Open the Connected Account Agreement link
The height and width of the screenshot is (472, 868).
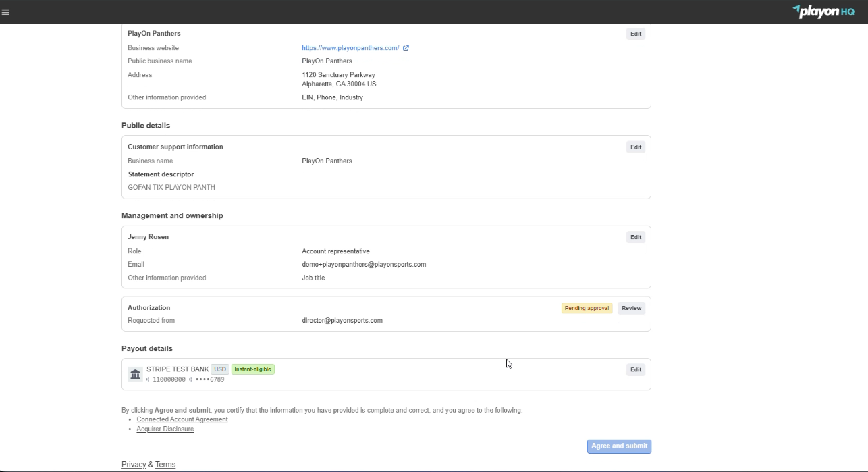point(182,419)
